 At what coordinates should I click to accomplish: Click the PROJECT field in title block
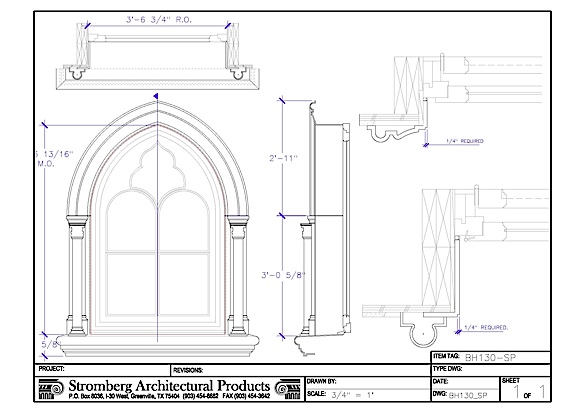click(102, 370)
